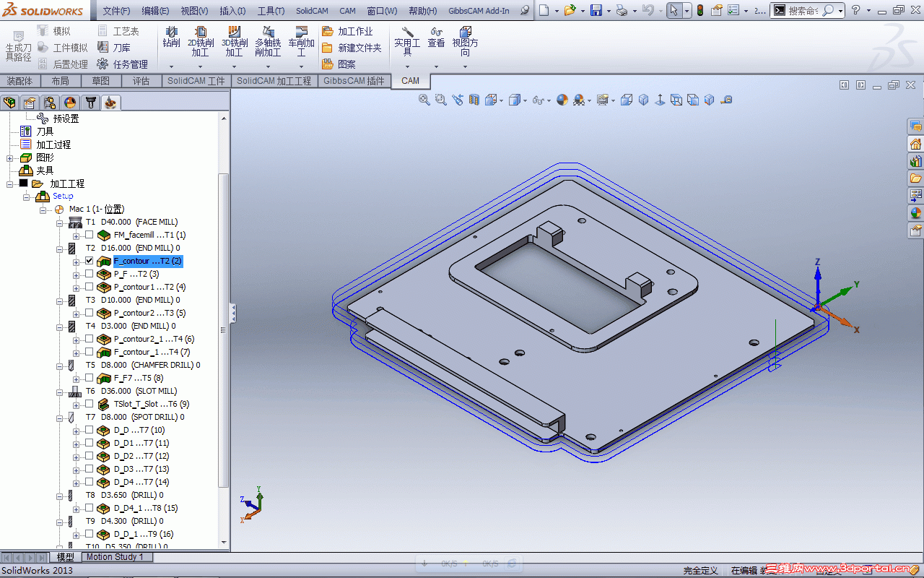924x578 pixels.
Task: Expand the F_contour T2 (2) operation
Action: point(76,262)
